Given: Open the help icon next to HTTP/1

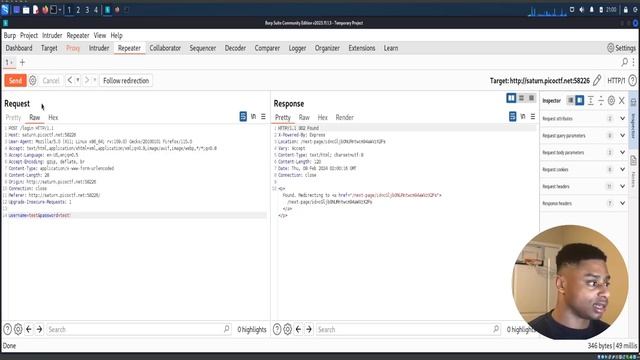Looking at the screenshot, I should [632, 80].
